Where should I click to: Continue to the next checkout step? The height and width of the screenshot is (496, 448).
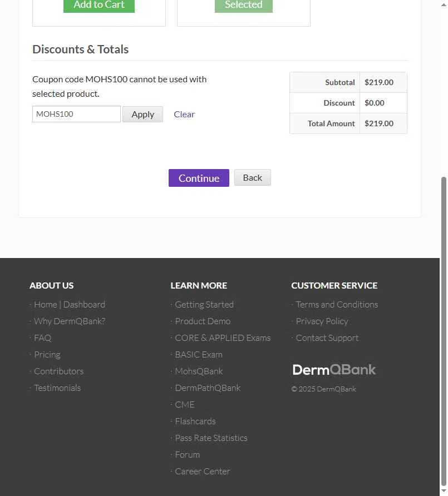[199, 178]
